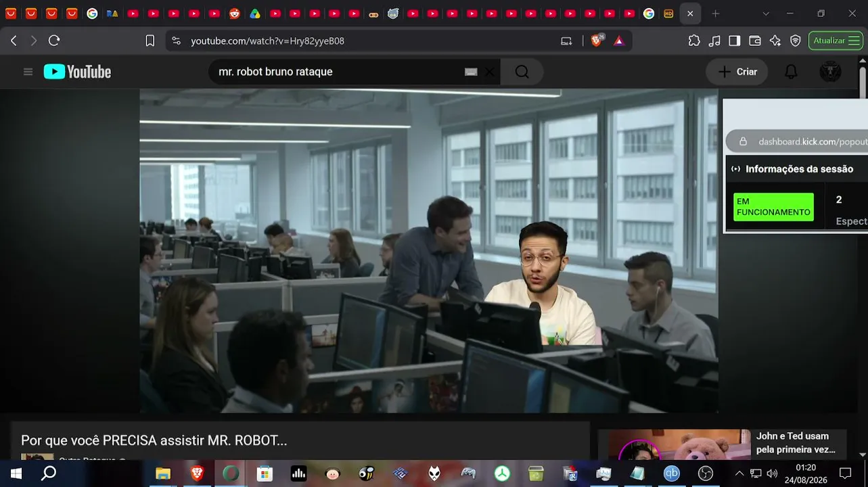This screenshot has height=487, width=868.
Task: Click the Informações da sessão header
Action: (x=799, y=169)
